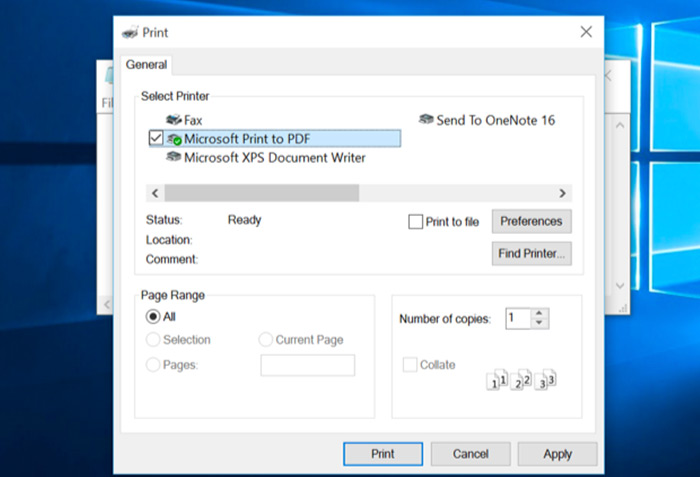Choose the Current Page radio button
Screen dimensions: 700x477
pyautogui.click(x=266, y=339)
